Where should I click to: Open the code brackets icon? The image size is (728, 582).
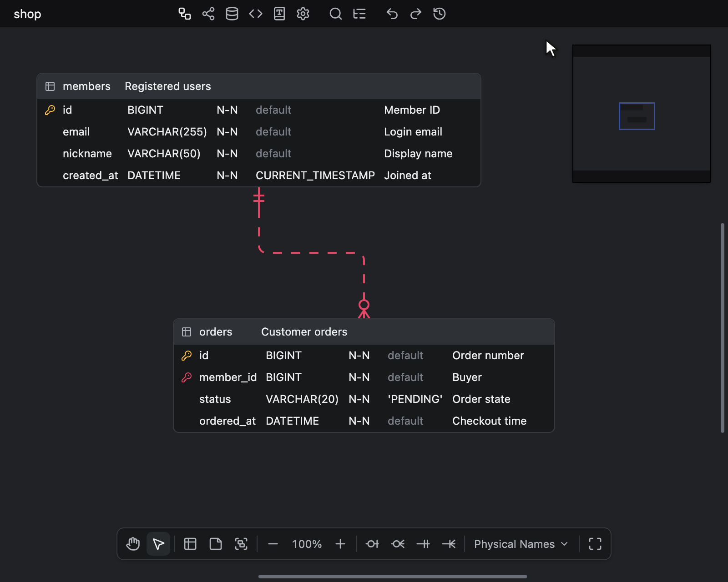click(256, 14)
